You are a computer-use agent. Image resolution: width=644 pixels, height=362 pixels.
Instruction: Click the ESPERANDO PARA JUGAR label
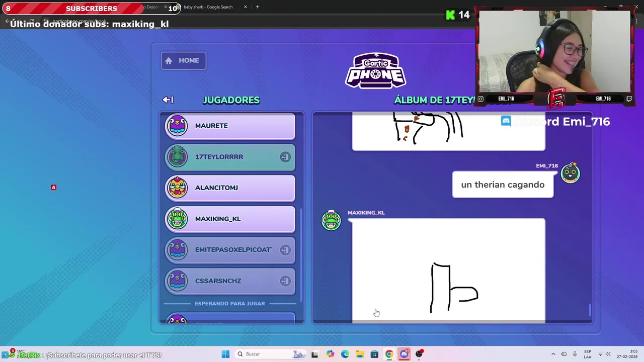point(230,303)
